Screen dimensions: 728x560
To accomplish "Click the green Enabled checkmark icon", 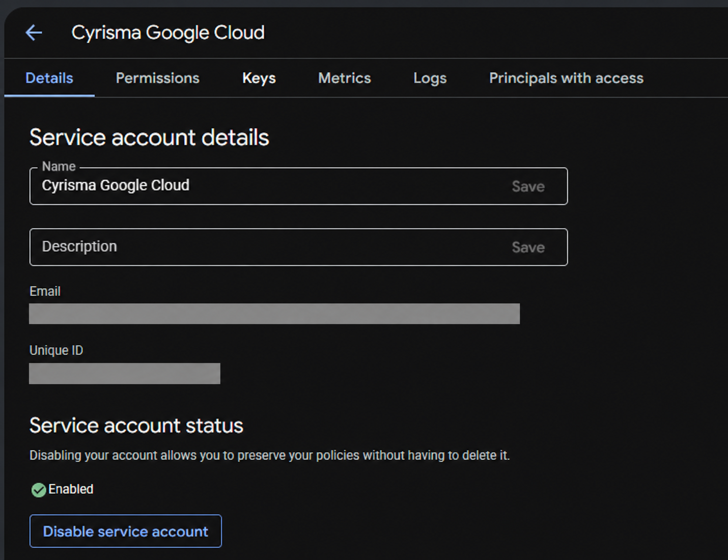I will click(x=39, y=490).
